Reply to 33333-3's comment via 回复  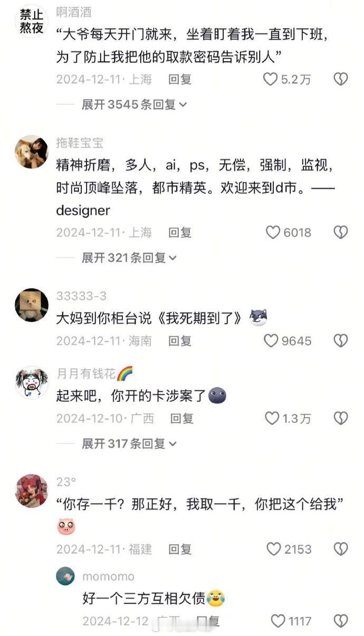click(180, 341)
